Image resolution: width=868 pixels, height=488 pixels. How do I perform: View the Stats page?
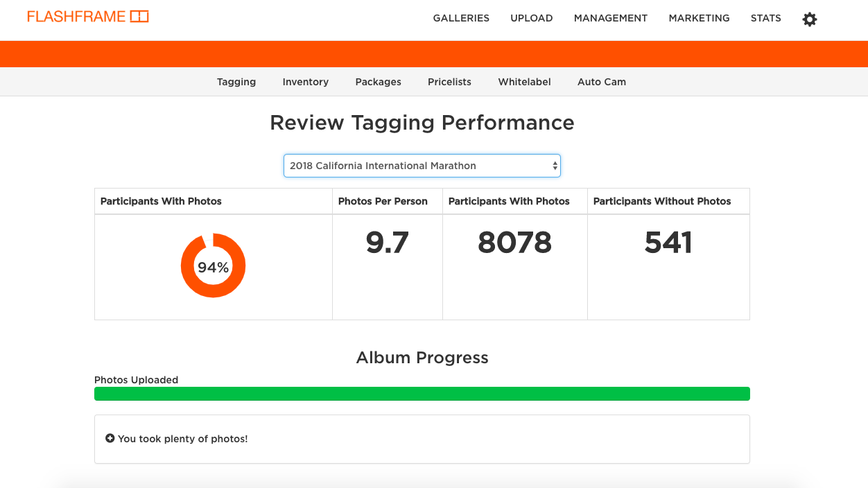765,19
